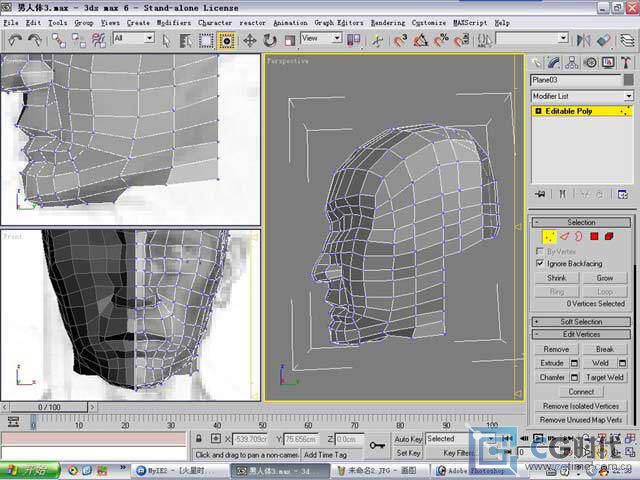Open the Extrude settings box

574,363
